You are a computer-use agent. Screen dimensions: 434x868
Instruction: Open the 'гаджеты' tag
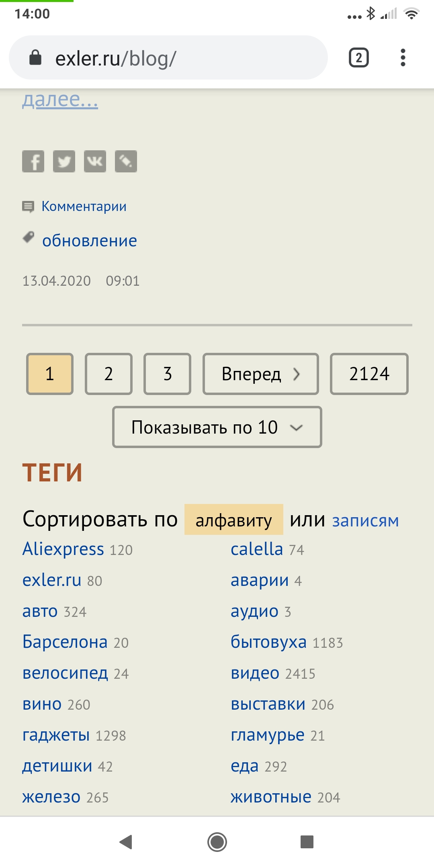pos(56,735)
